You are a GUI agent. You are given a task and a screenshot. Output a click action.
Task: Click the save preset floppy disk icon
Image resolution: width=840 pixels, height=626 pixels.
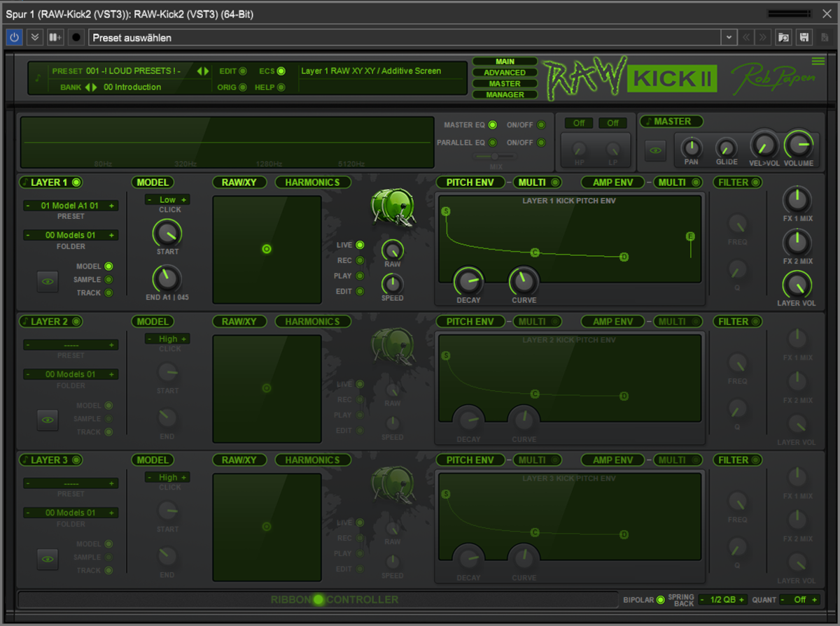click(805, 37)
